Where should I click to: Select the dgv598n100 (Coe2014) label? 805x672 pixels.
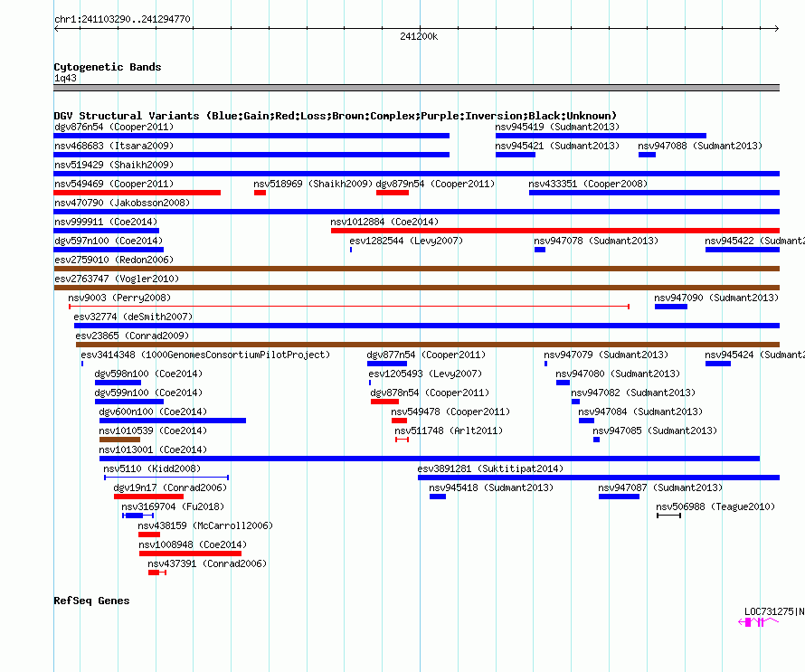click(x=148, y=374)
